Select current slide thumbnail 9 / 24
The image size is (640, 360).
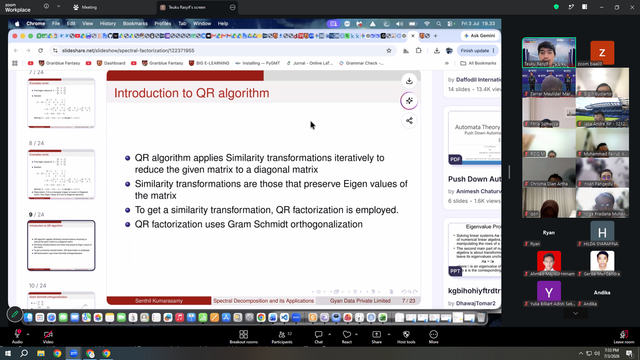(61, 245)
